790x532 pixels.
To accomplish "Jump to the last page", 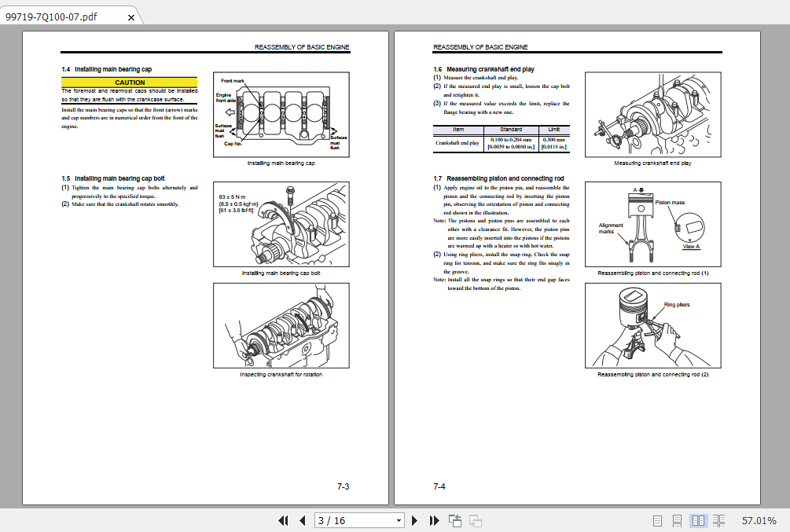I will [x=433, y=520].
